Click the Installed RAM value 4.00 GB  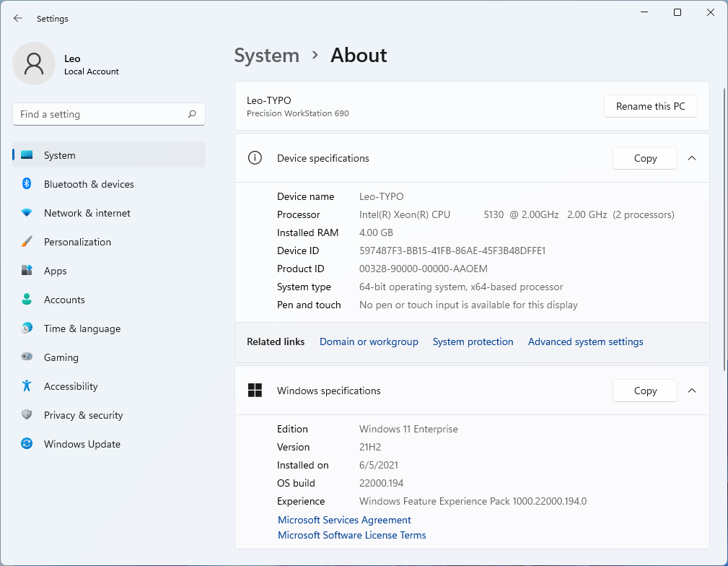376,232
